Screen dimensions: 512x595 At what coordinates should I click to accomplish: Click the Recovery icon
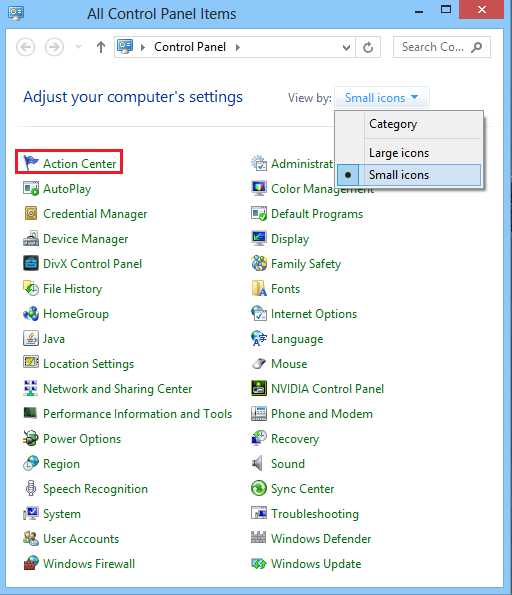pos(259,438)
